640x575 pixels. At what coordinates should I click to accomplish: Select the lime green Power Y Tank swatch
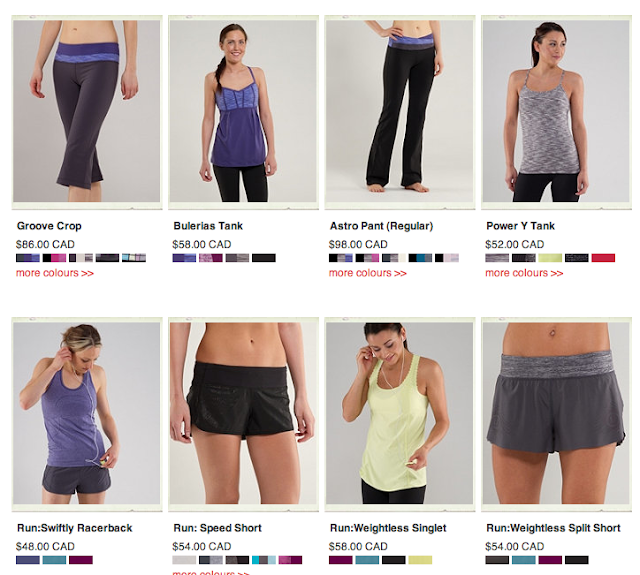[x=550, y=258]
